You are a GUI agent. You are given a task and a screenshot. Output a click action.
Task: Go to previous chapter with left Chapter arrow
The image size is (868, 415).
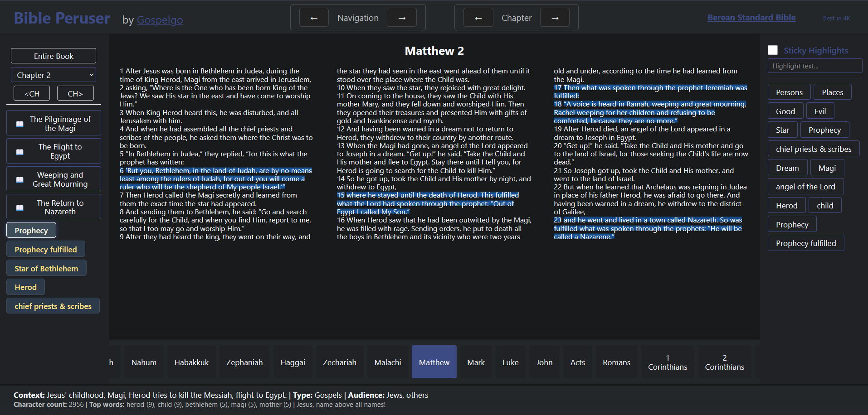478,17
